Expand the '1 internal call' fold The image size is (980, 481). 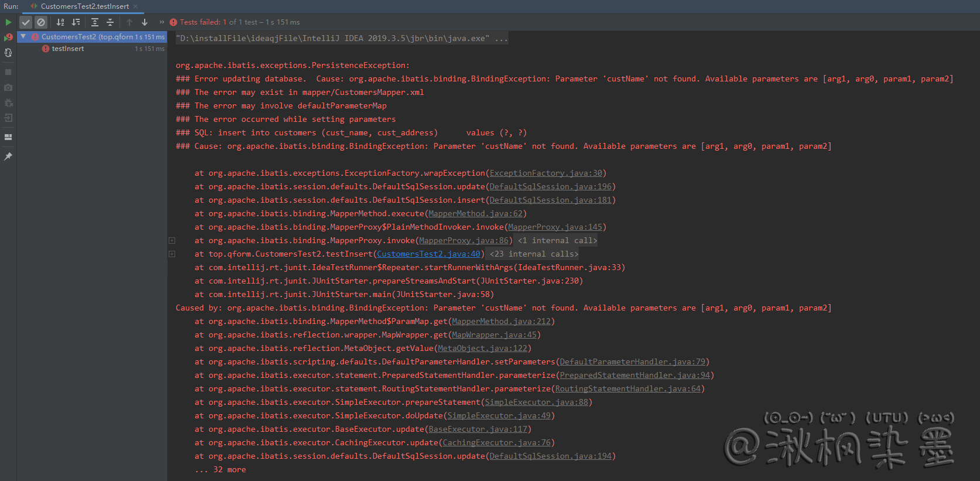tap(172, 241)
